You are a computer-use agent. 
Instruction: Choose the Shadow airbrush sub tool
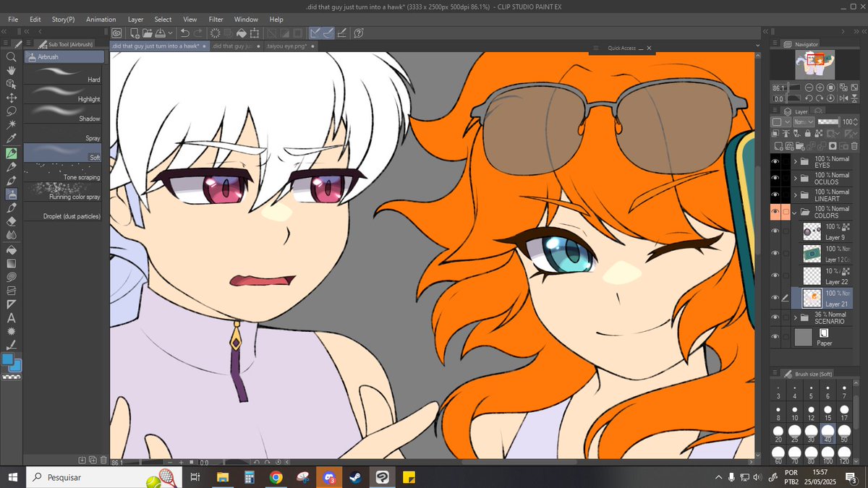64,114
